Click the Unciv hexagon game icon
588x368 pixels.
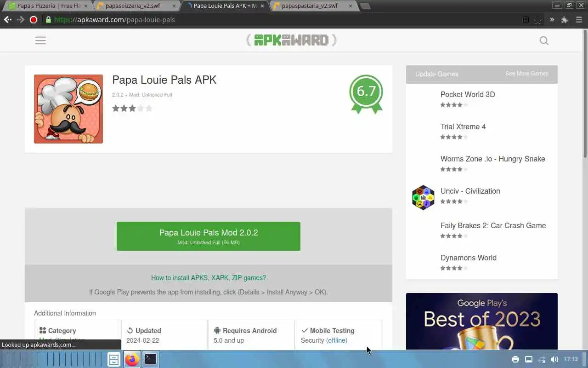pyautogui.click(x=423, y=198)
